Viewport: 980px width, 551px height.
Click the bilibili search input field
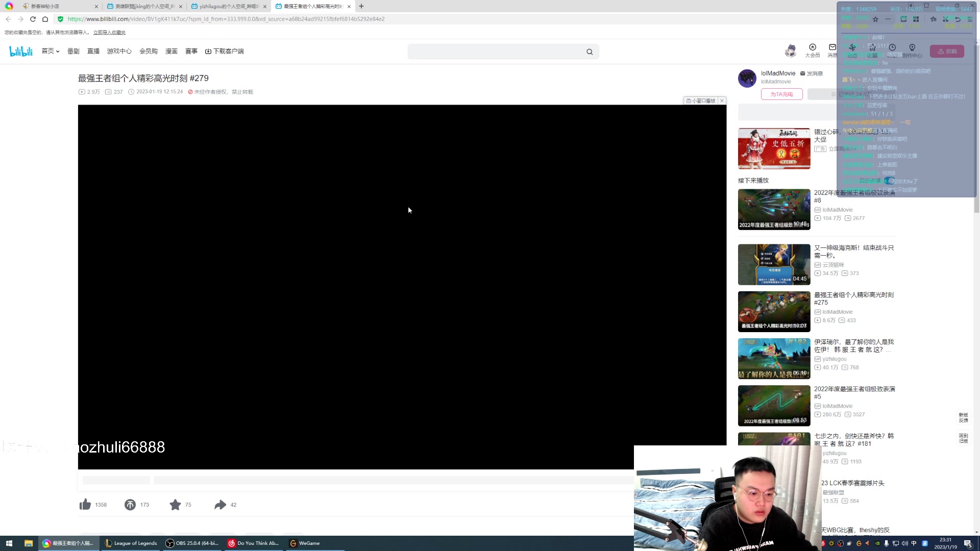coord(495,52)
